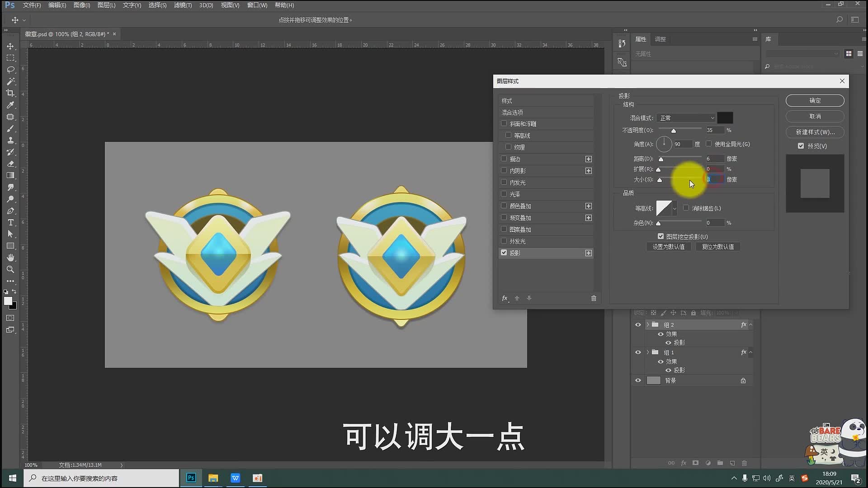
Task: Click the 距离 distance slider handle
Action: [661, 159]
